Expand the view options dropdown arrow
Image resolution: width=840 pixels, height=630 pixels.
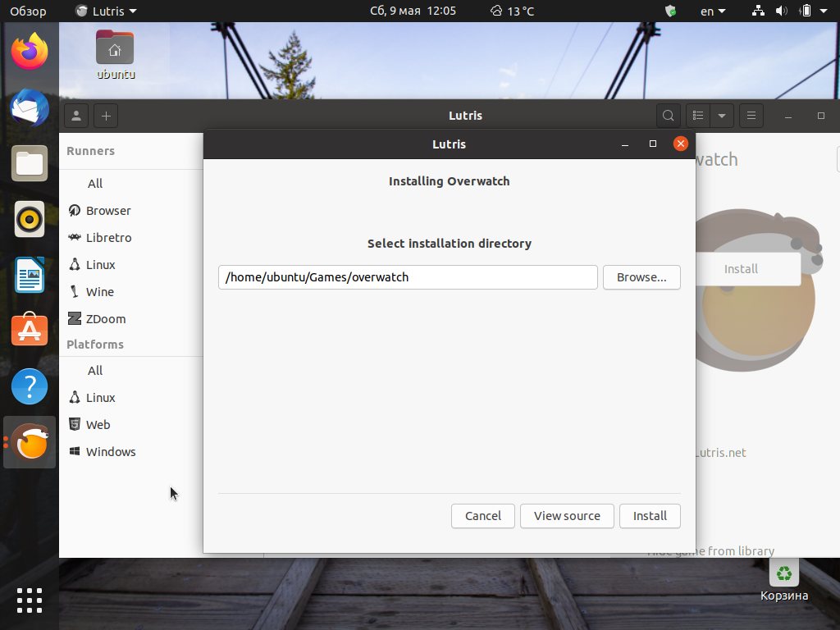tap(722, 116)
